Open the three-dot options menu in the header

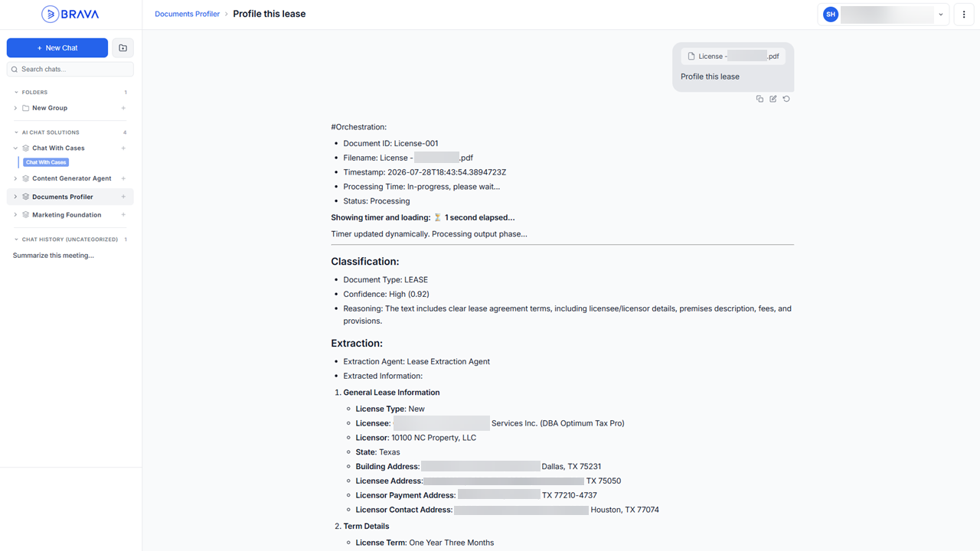point(964,15)
